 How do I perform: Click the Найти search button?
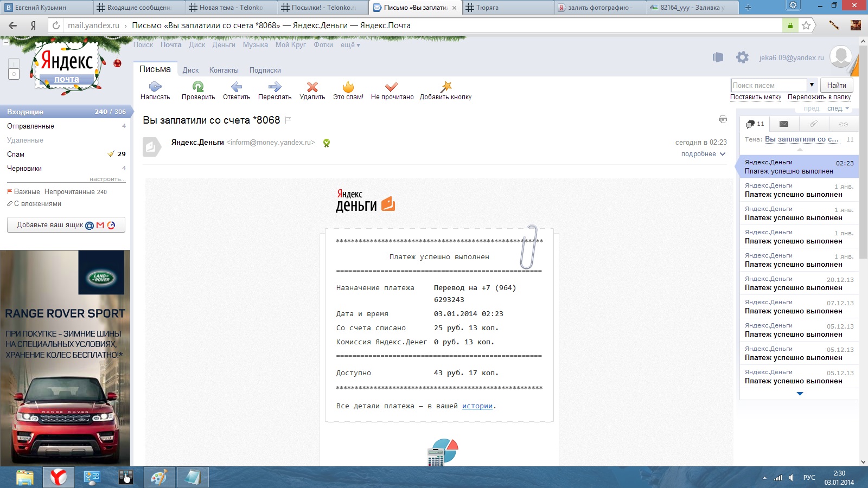[837, 85]
